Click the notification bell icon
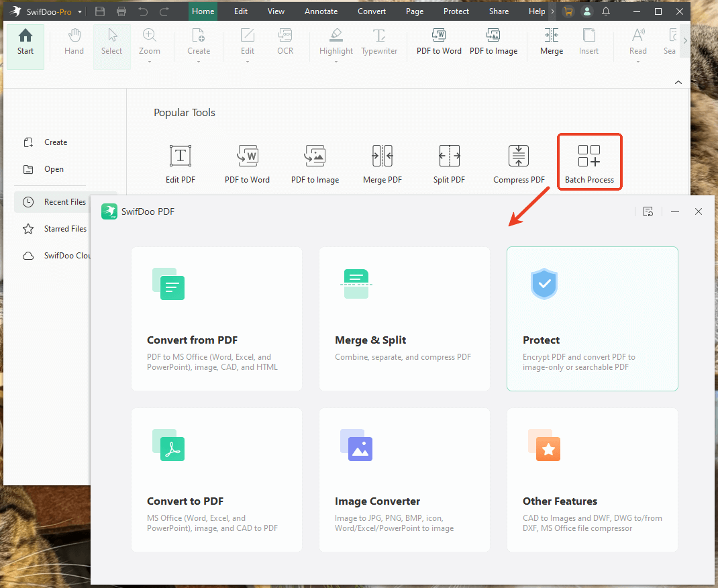Image resolution: width=718 pixels, height=588 pixels. (606, 11)
